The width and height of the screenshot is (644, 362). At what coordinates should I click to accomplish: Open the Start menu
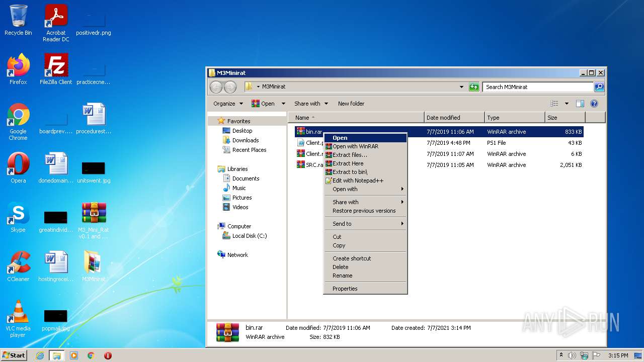(x=14, y=355)
